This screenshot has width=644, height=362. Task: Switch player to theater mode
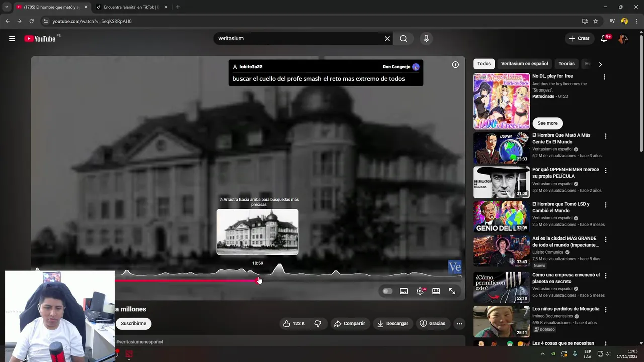[x=436, y=291]
